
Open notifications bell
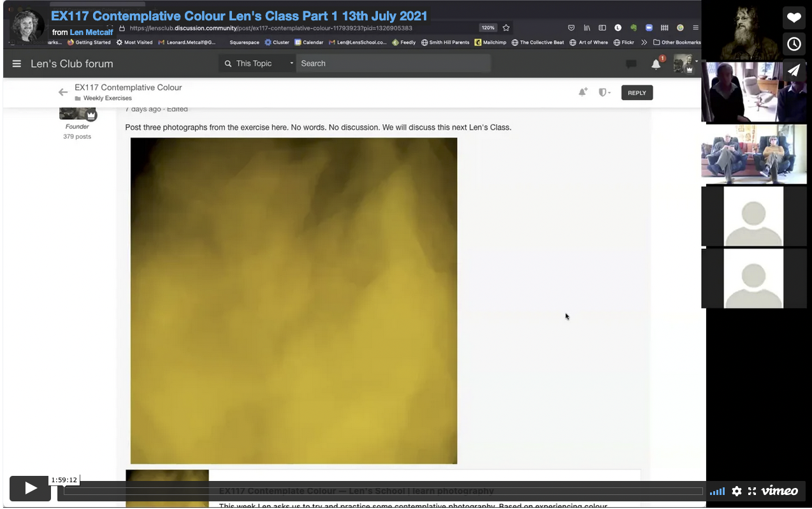pyautogui.click(x=656, y=64)
